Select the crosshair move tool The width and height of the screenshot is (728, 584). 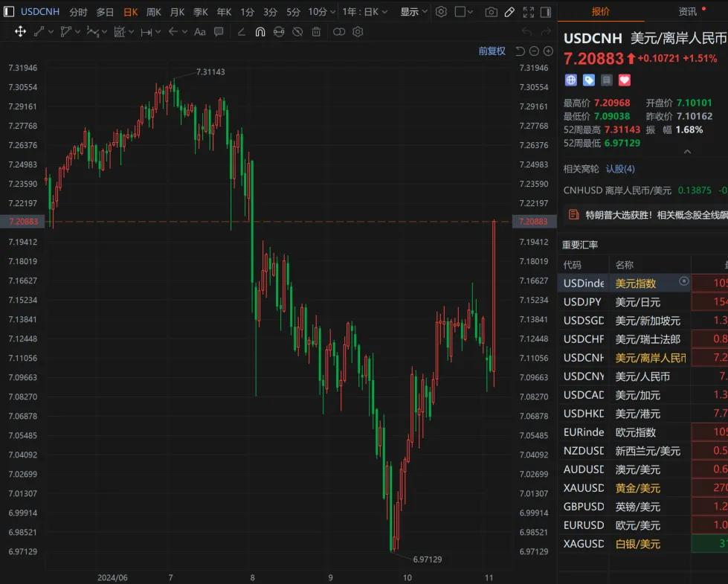tap(20, 32)
